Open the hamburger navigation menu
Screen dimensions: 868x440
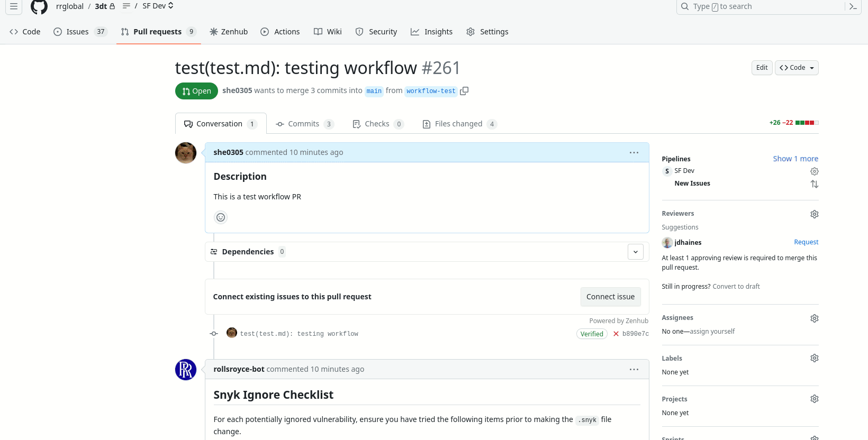(14, 6)
